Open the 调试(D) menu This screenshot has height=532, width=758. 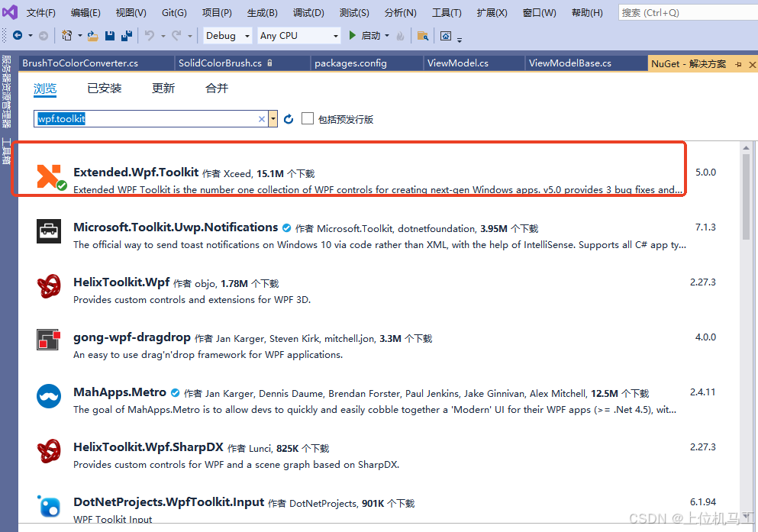click(308, 12)
